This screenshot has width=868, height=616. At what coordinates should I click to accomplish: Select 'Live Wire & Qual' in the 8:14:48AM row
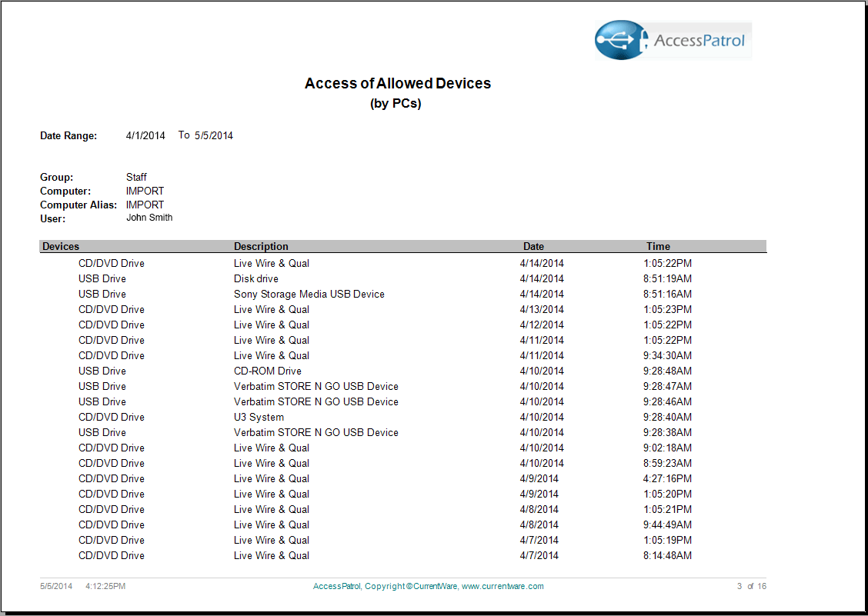(x=271, y=556)
